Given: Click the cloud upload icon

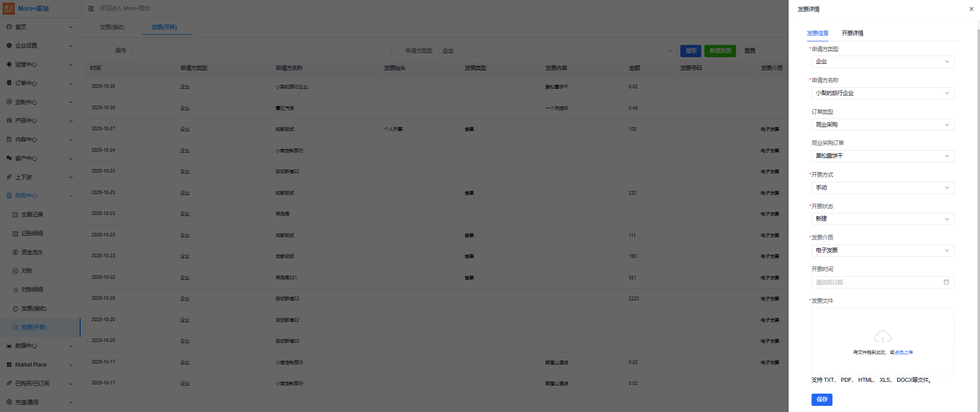Looking at the screenshot, I should tap(883, 337).
